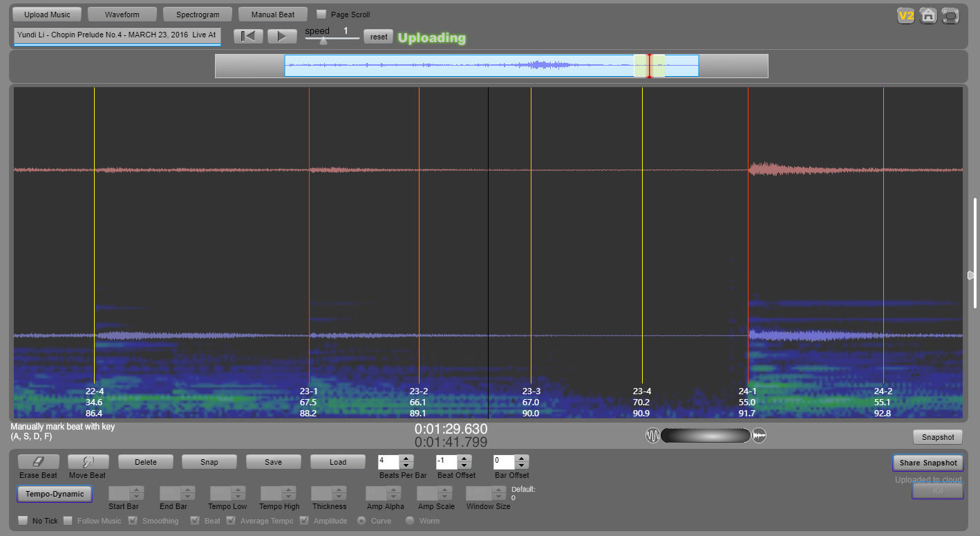Switch to Spectrogram view
Screen dimensions: 980x536
coord(198,15)
